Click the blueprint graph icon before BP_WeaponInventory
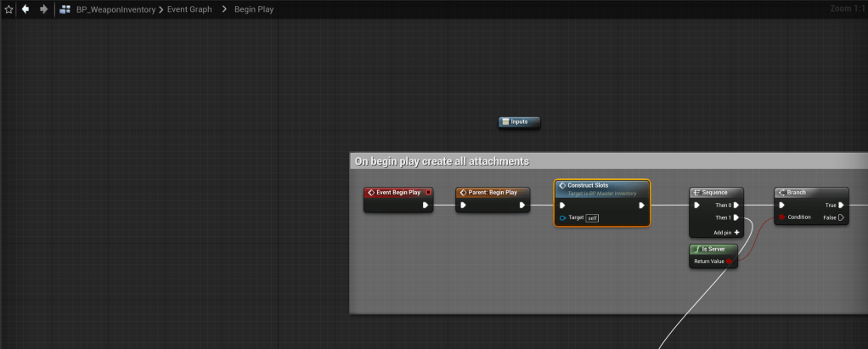 (65, 9)
